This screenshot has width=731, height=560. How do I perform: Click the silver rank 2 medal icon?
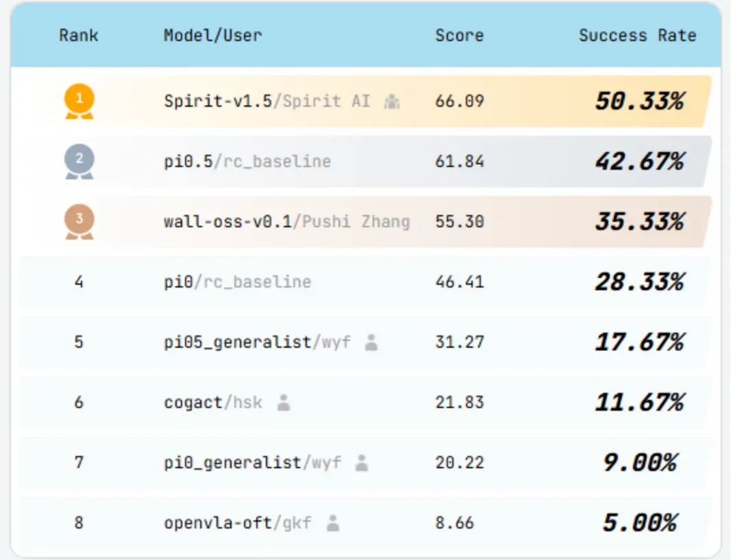click(79, 161)
